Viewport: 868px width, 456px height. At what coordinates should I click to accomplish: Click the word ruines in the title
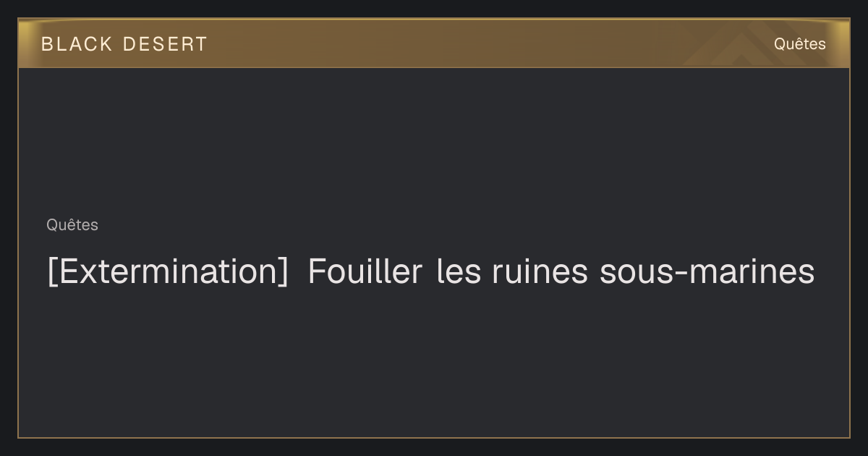[539, 271]
